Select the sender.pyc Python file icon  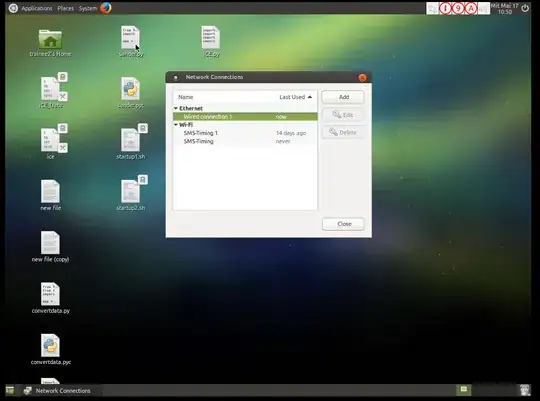click(131, 93)
